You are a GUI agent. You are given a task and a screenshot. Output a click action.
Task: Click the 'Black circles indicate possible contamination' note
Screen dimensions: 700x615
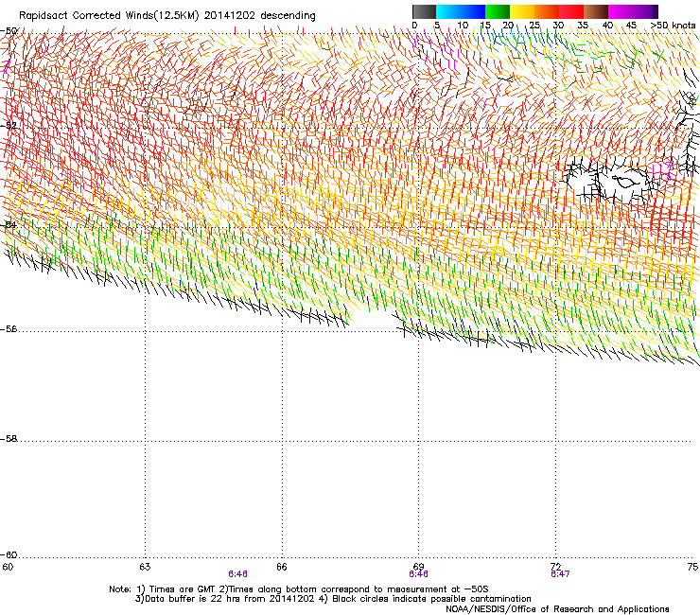pyautogui.click(x=431, y=599)
